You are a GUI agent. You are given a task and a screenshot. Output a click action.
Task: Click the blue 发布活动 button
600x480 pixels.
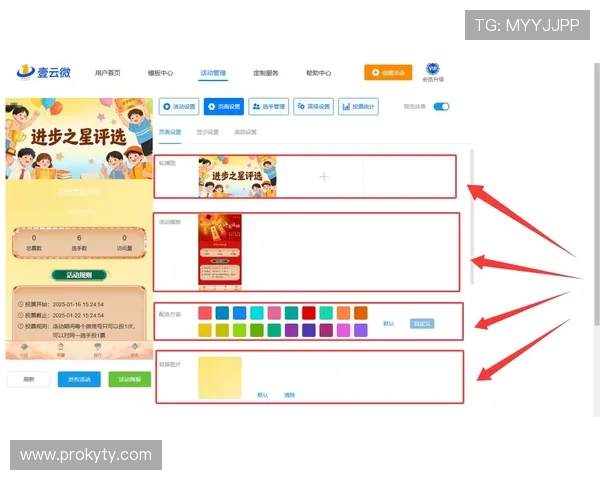(79, 379)
